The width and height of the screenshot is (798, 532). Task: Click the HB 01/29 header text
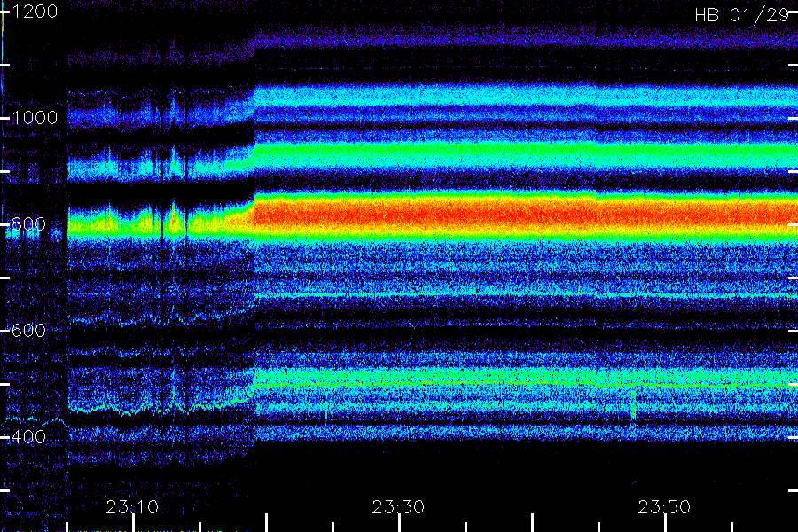[742, 15]
